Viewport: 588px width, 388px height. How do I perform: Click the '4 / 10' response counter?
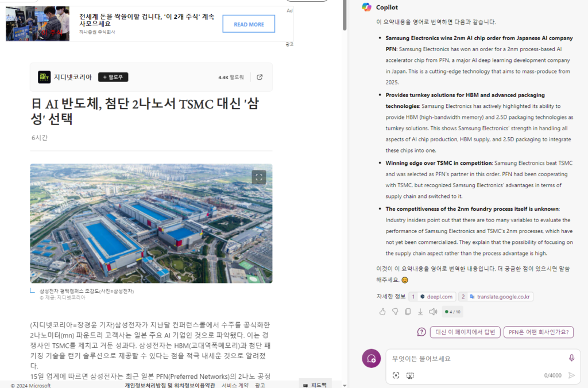pyautogui.click(x=453, y=312)
